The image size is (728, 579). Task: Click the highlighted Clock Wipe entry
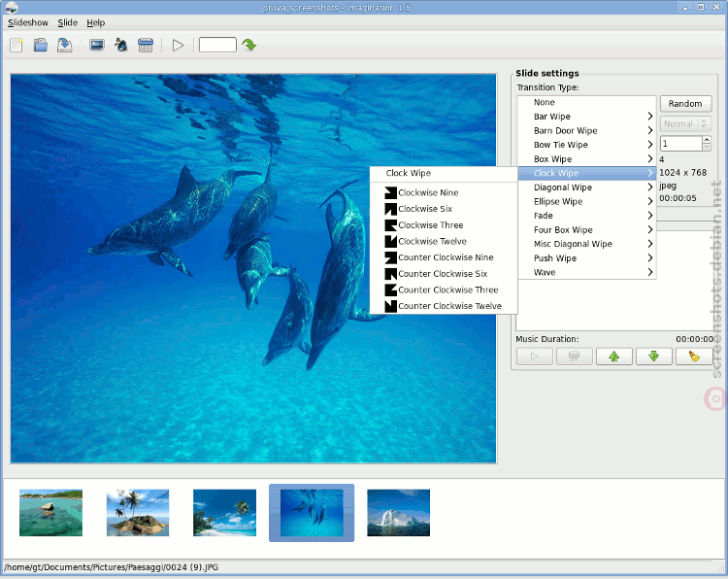pos(586,173)
